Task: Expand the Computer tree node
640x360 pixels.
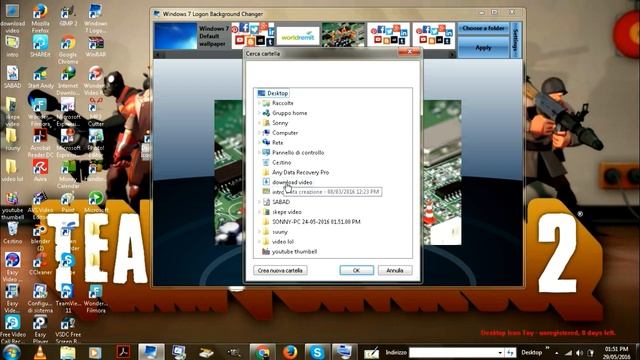Action: (260, 133)
